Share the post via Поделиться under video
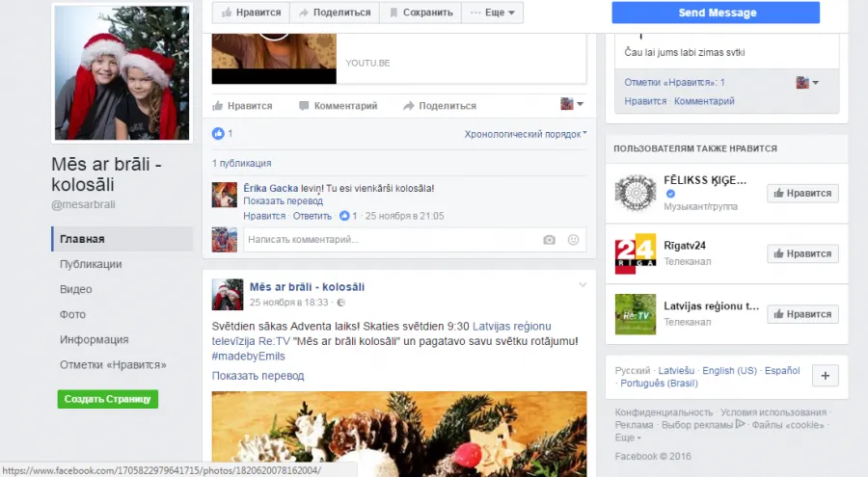 (440, 106)
